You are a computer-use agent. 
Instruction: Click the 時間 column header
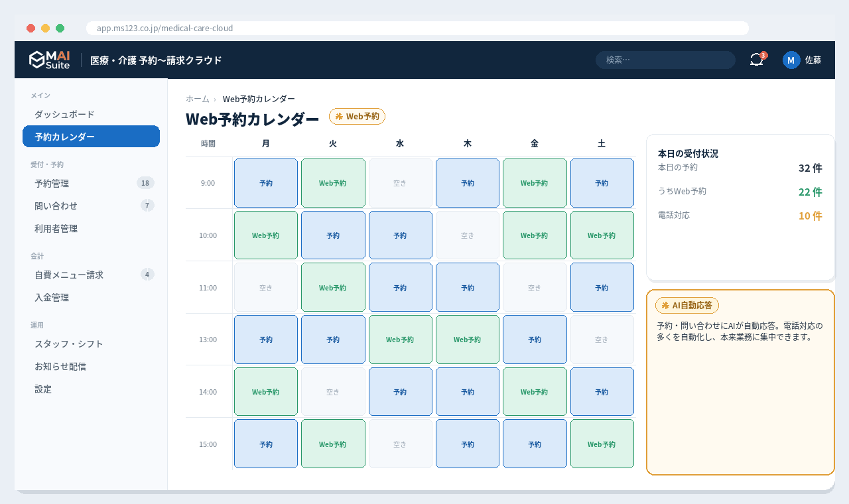click(x=208, y=143)
